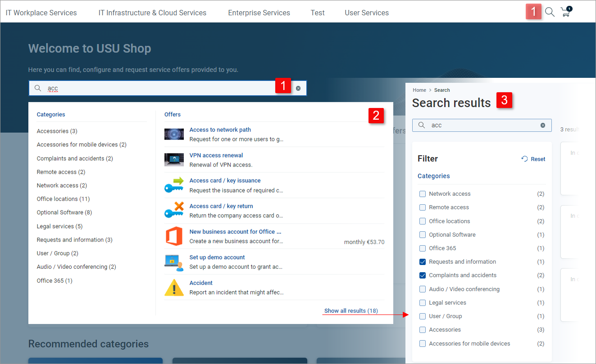Click Show all results (18) link

351,311
